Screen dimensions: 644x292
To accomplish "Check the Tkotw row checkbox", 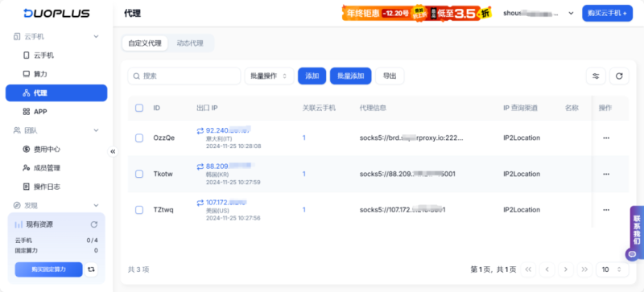I will tap(139, 174).
